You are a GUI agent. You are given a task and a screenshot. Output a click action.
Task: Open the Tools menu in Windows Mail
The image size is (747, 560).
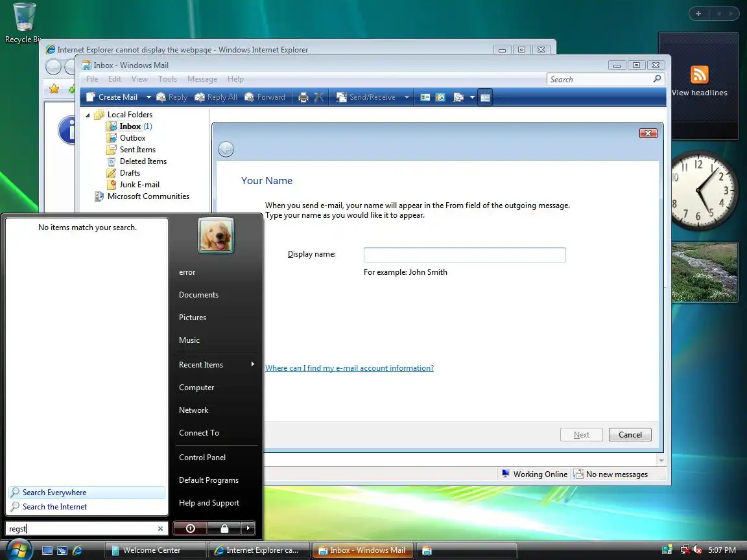point(168,79)
